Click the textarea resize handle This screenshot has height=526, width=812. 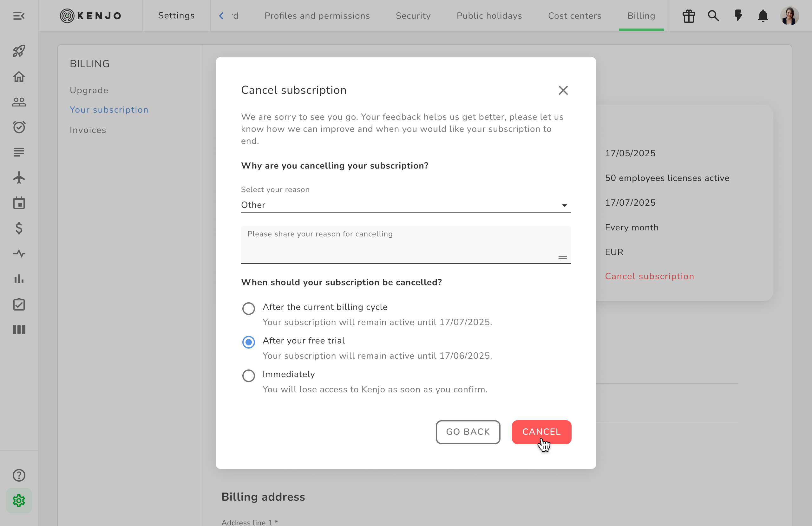[562, 257]
